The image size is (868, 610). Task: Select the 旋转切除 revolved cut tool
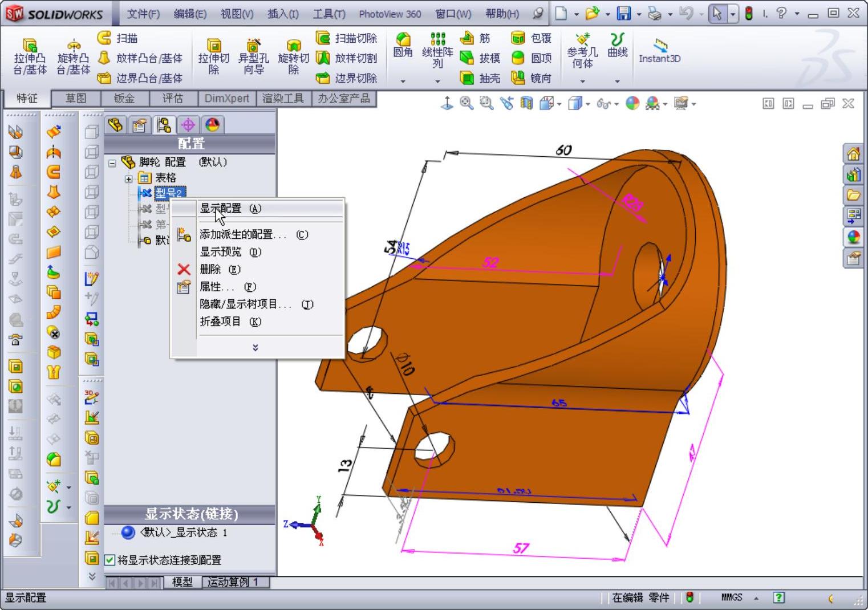pos(293,57)
